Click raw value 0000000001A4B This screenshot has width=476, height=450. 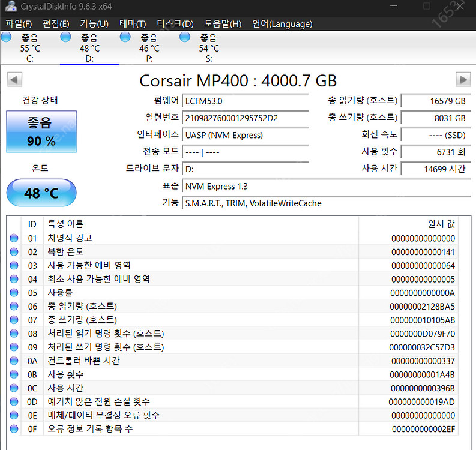[x=422, y=374]
